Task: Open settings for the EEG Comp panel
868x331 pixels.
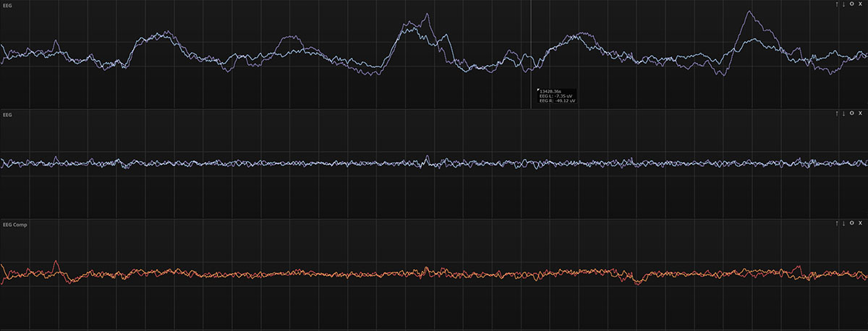Action: pos(851,225)
